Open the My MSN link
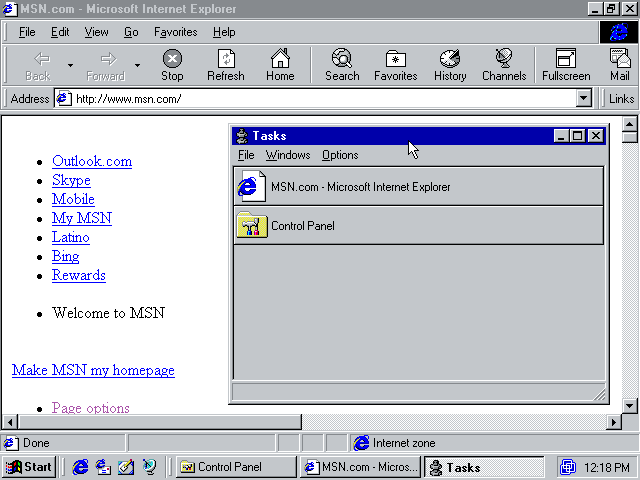Screen dimensions: 640x480 (x=82, y=218)
